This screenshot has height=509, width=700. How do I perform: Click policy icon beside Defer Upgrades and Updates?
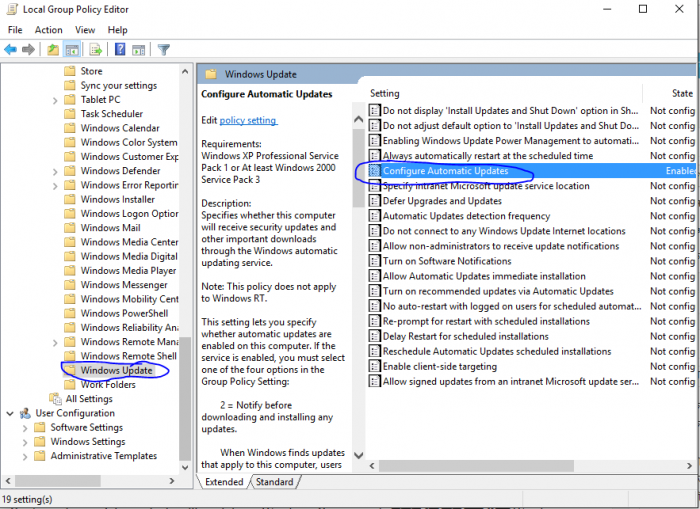click(x=375, y=201)
